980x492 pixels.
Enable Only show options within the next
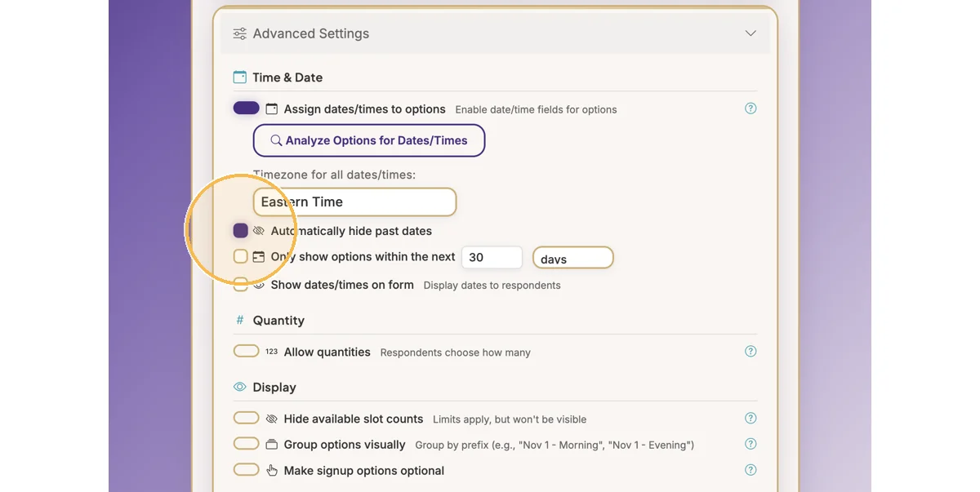point(240,256)
